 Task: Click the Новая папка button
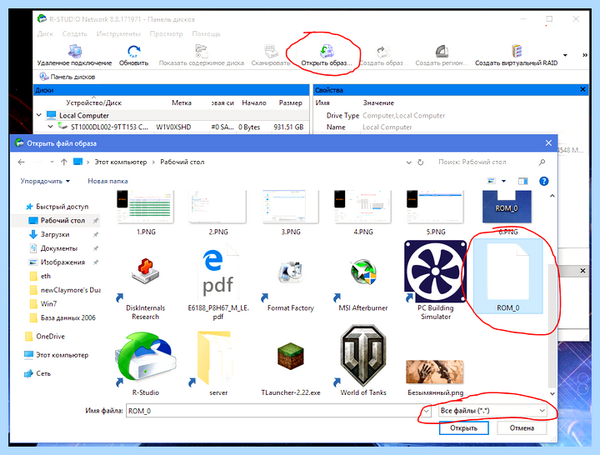108,181
